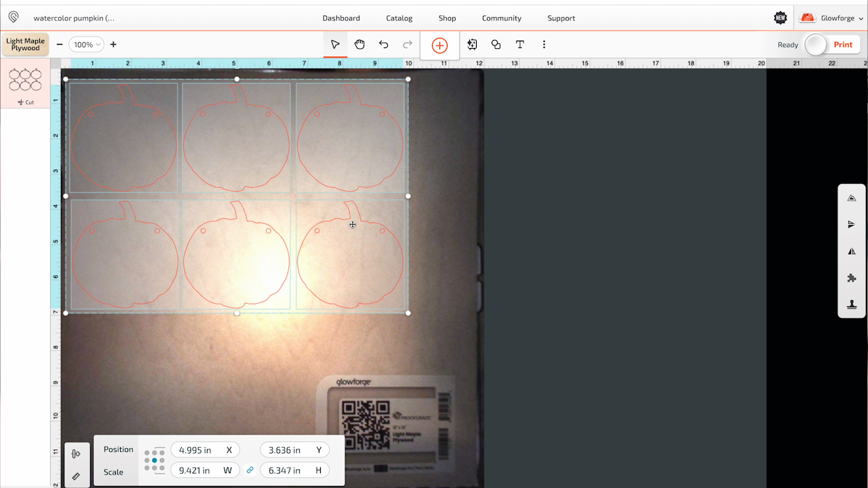This screenshot has width=868, height=488.
Task: Open the Community menu item
Action: [x=502, y=18]
